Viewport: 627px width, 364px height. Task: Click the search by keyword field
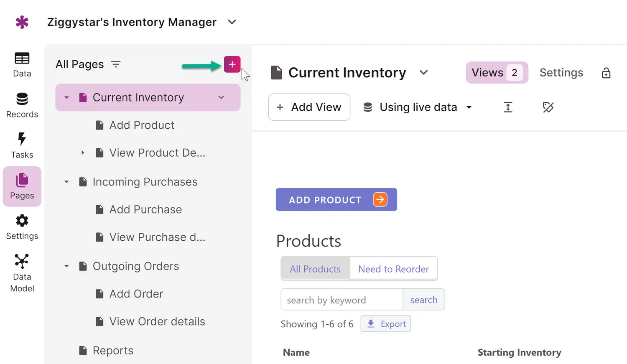(x=342, y=300)
